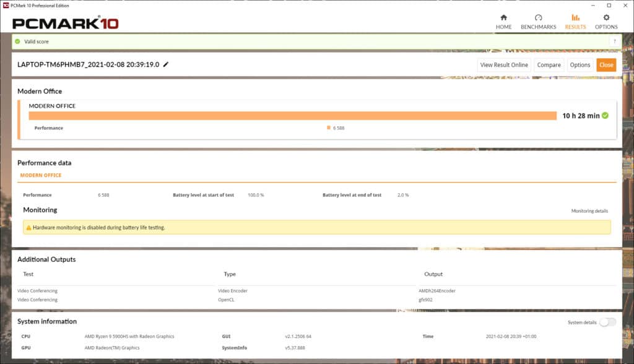Click View Result Online button
This screenshot has width=634, height=364.
tap(504, 65)
